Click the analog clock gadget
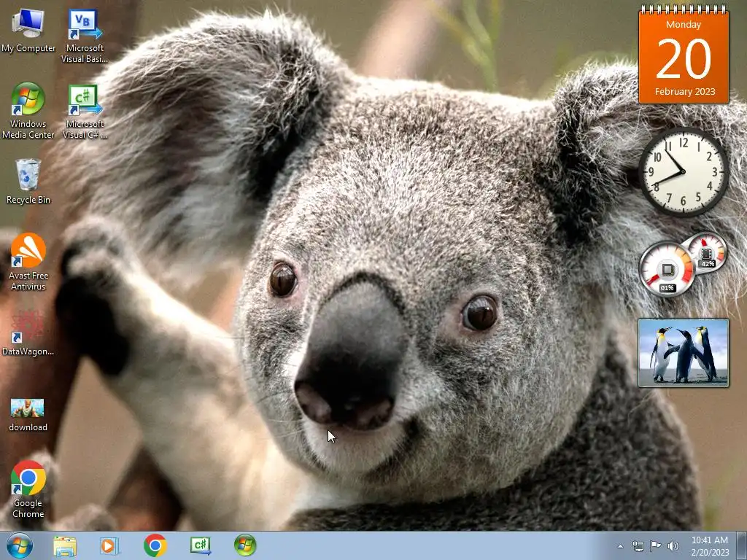The height and width of the screenshot is (560, 747). (x=684, y=172)
